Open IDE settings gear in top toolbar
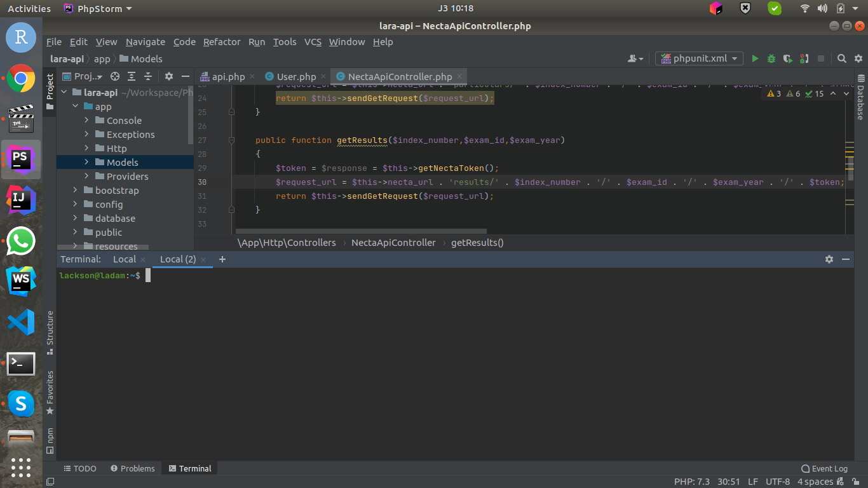Image resolution: width=868 pixels, height=488 pixels. tap(858, 58)
